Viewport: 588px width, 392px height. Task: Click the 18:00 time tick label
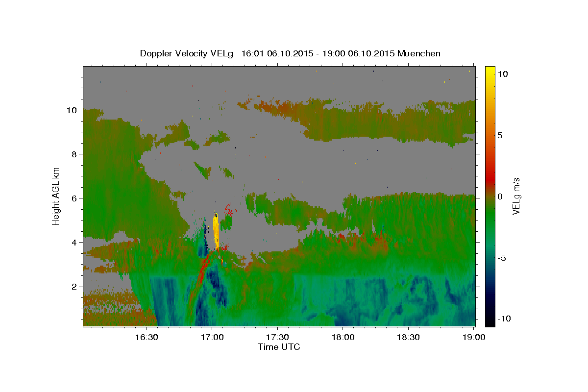(x=343, y=337)
